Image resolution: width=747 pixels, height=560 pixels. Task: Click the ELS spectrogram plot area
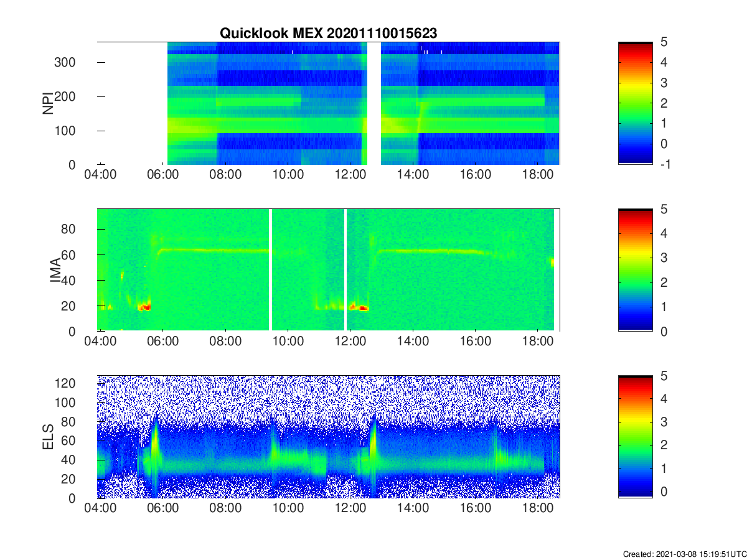tap(328, 437)
